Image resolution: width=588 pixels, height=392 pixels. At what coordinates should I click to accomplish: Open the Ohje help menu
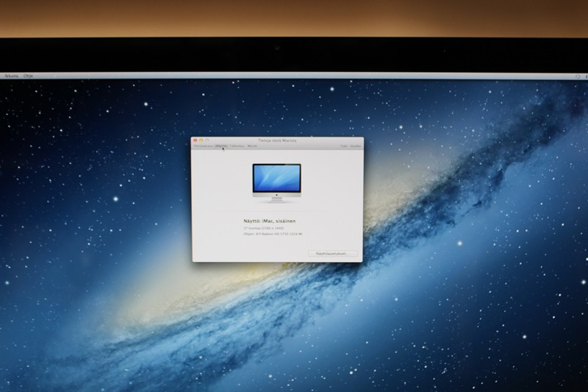tap(28, 76)
